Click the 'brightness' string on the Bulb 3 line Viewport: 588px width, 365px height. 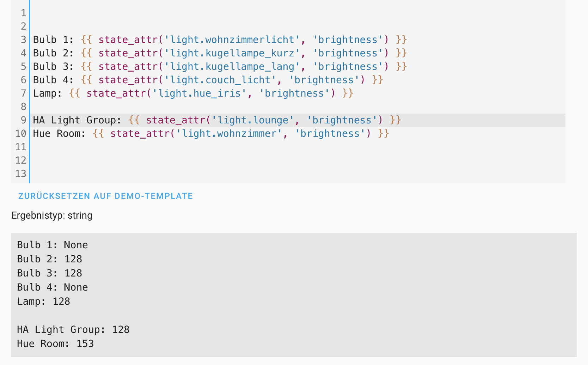(348, 66)
